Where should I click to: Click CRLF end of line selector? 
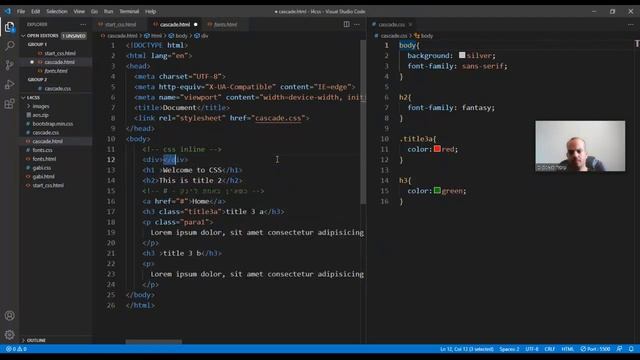pyautogui.click(x=550, y=349)
